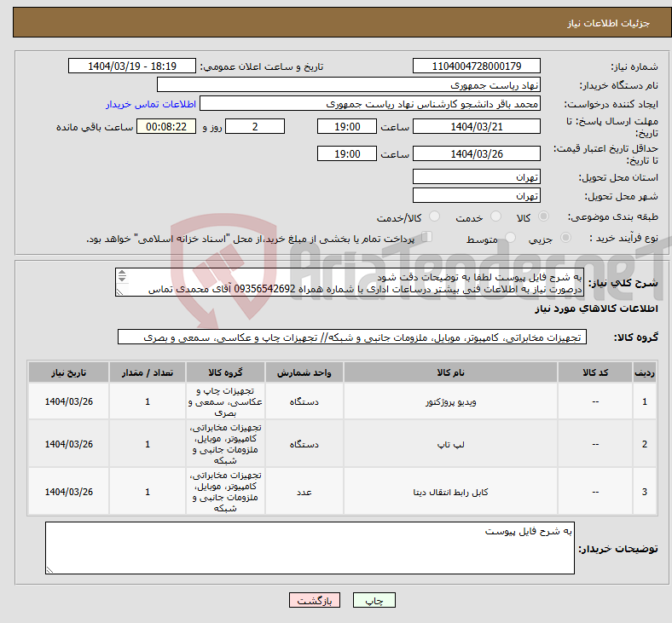
Task: Click the description box scroll up arrow
Action: coord(122,273)
